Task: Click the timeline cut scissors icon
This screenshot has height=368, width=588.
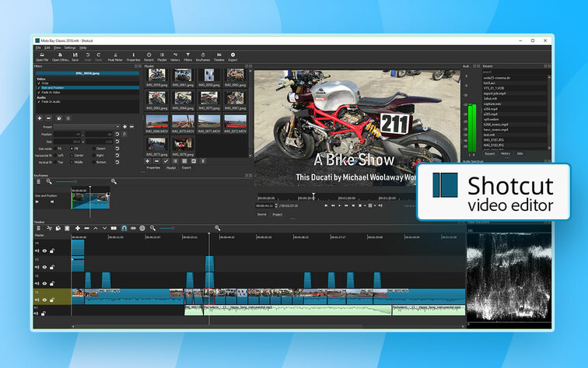Action: click(x=49, y=228)
